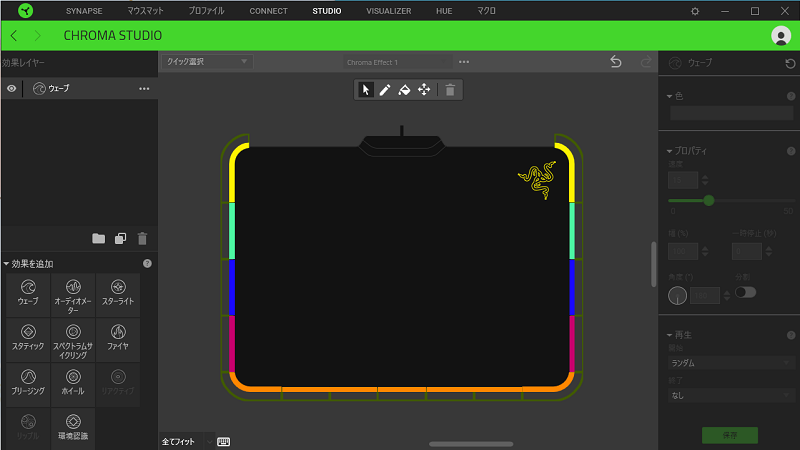Image resolution: width=800 pixels, height=450 pixels.
Task: Click the canvas vertical scrollbar
Action: 653,264
